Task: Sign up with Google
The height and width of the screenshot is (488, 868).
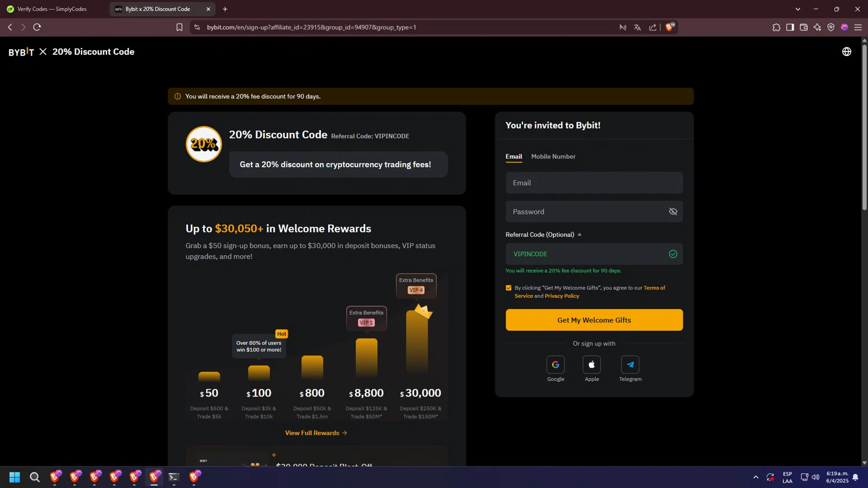Action: click(x=556, y=365)
